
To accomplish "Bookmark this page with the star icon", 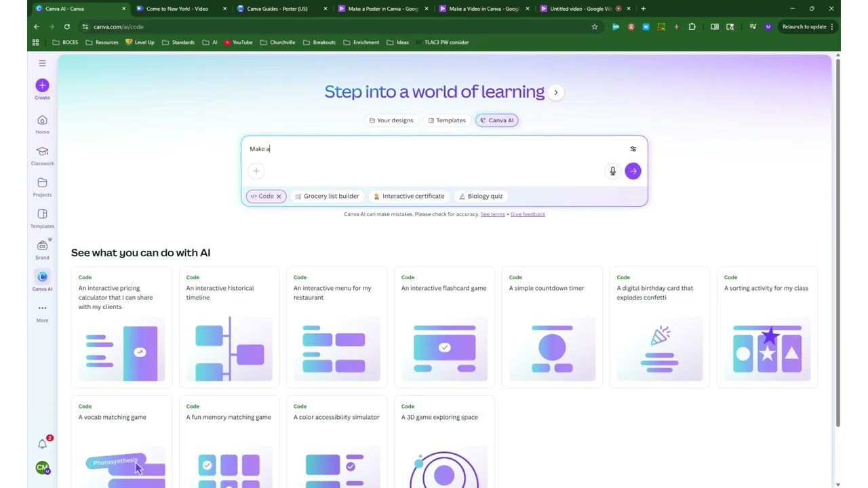I will tap(595, 26).
